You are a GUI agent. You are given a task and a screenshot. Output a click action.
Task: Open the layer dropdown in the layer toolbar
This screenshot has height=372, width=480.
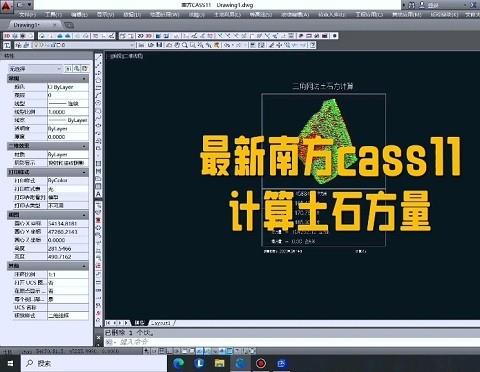(x=83, y=45)
